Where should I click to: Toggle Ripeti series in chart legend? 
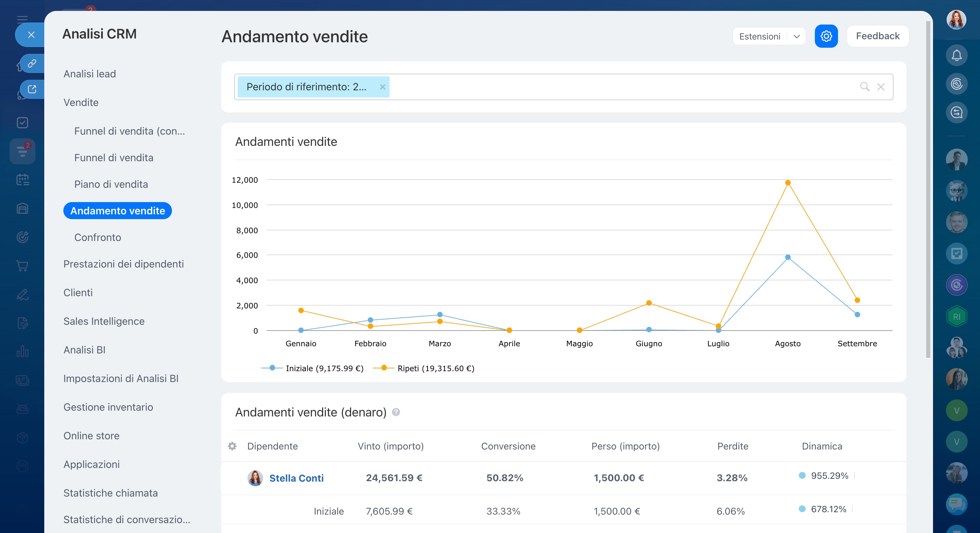423,368
